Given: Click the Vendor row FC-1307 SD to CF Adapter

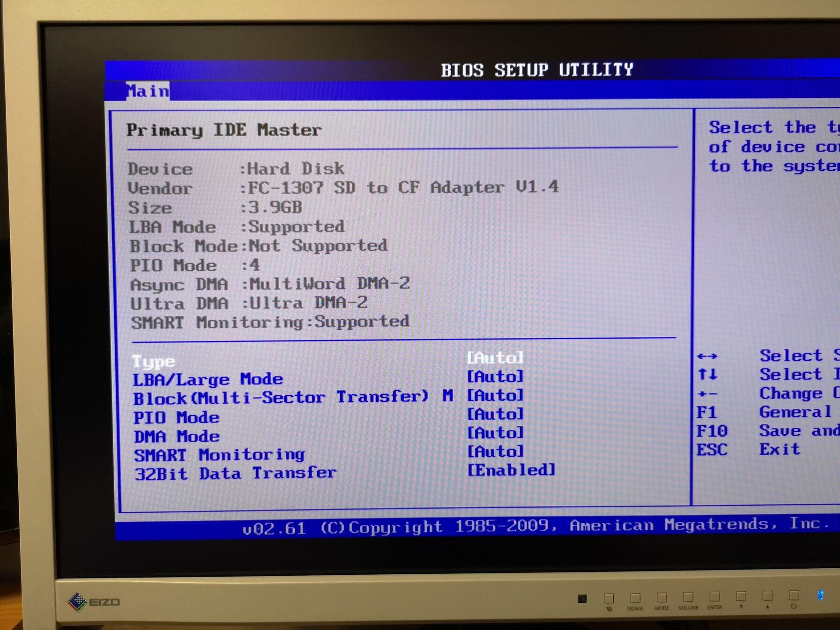Looking at the screenshot, I should 343,188.
